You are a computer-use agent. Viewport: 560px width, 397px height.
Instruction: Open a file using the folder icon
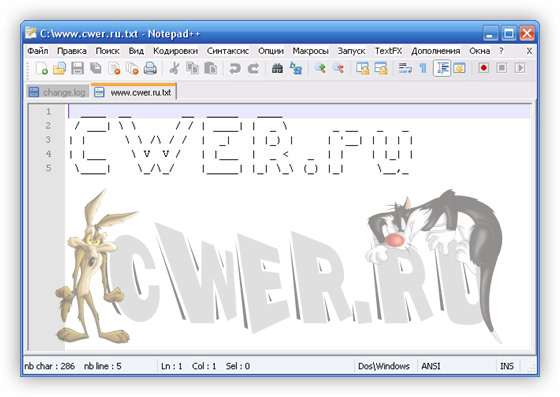tap(60, 68)
